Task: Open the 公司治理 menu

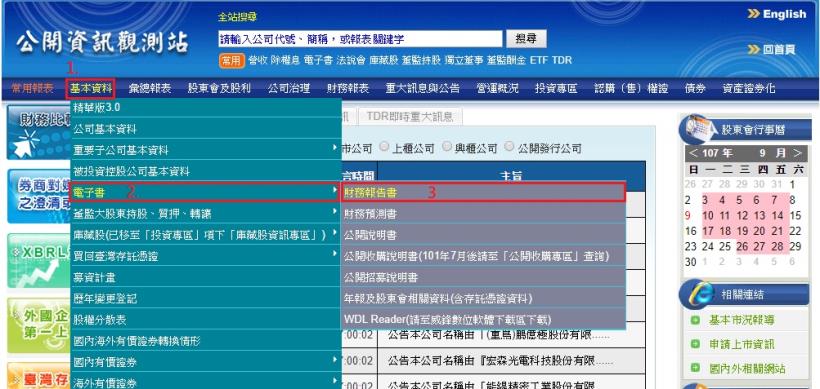Action: [289, 89]
